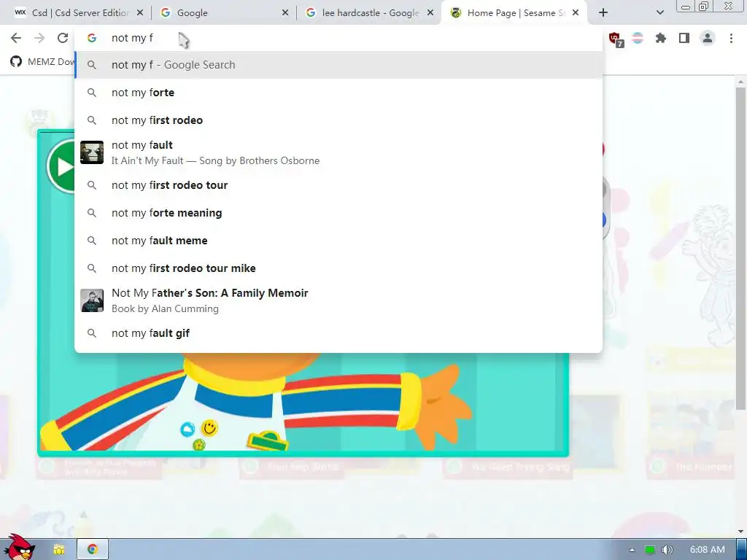747x560 pixels.
Task: Select Not My Father's Son book suggestion
Action: [x=338, y=300]
